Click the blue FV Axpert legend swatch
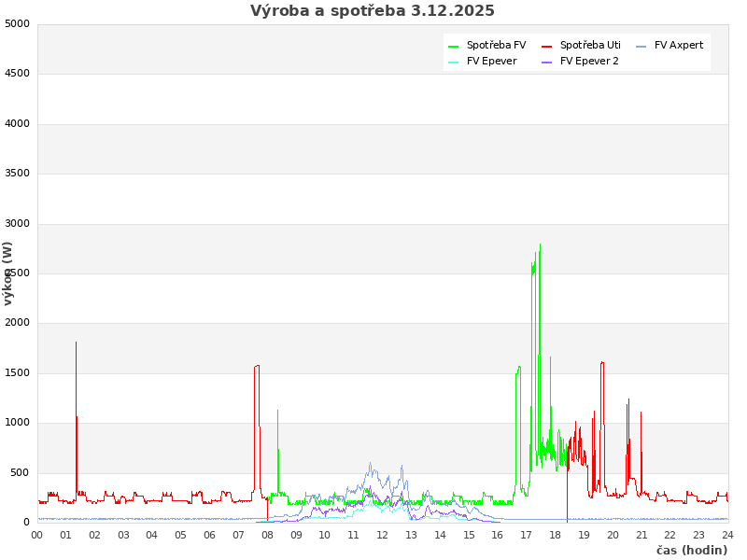 point(641,46)
